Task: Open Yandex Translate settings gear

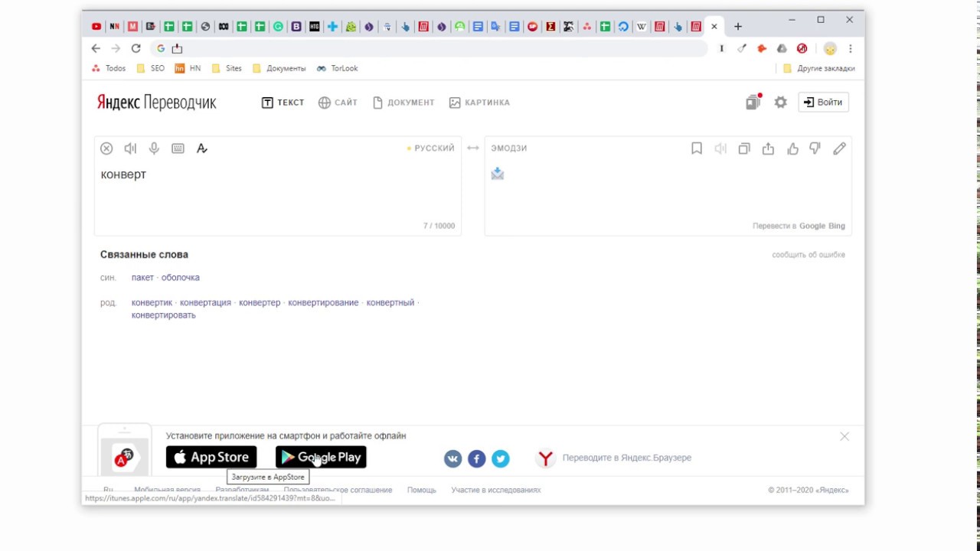Action: coord(780,102)
